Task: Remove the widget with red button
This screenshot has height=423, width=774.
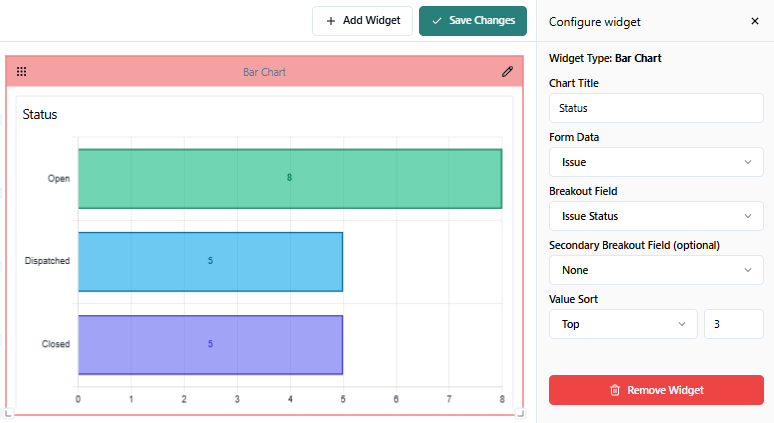Action: tap(656, 390)
